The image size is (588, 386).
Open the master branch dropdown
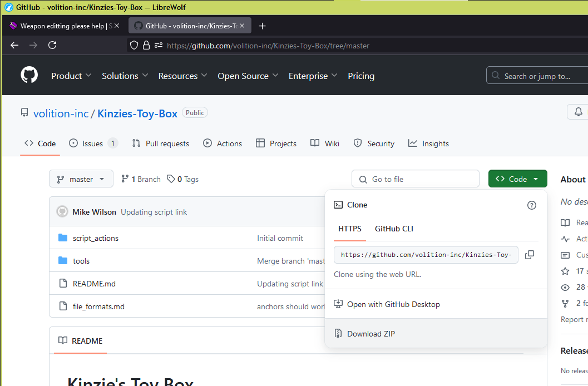point(81,179)
